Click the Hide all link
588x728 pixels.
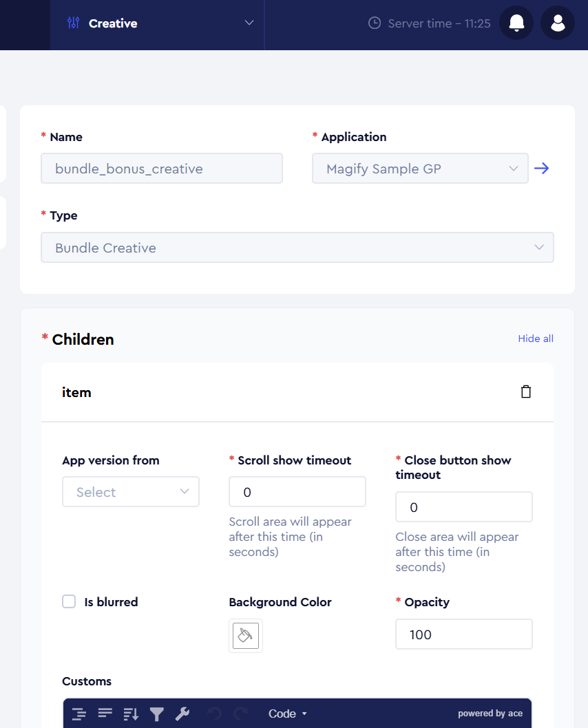[536, 339]
